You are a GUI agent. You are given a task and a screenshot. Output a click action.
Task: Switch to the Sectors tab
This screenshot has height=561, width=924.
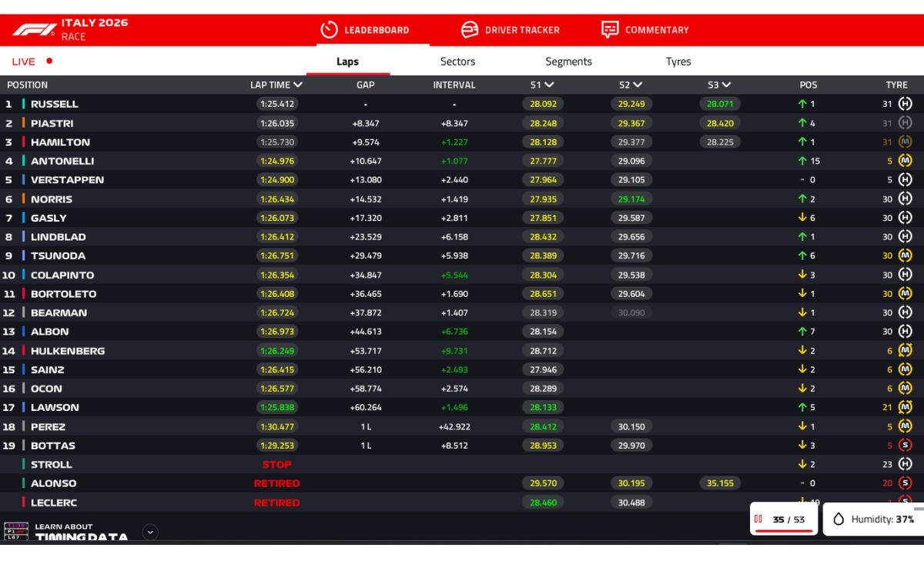(457, 62)
